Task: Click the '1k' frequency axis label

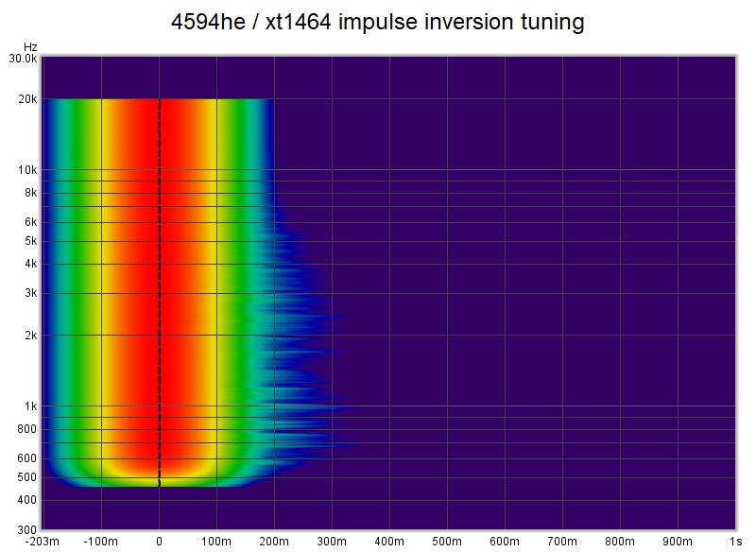Action: 31,405
